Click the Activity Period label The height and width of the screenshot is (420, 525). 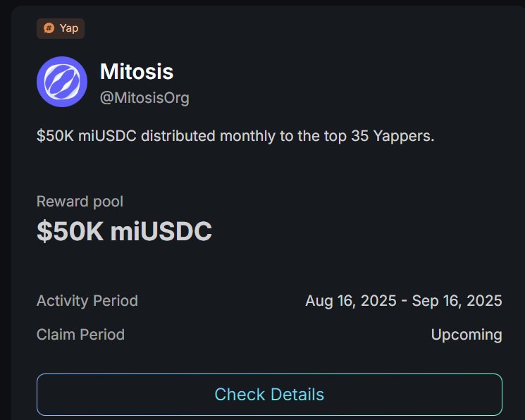(87, 301)
